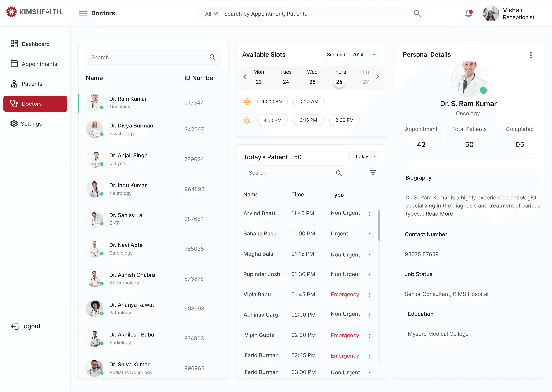Click the patient list vertical scrollbar
552x392 pixels.
pyautogui.click(x=379, y=225)
